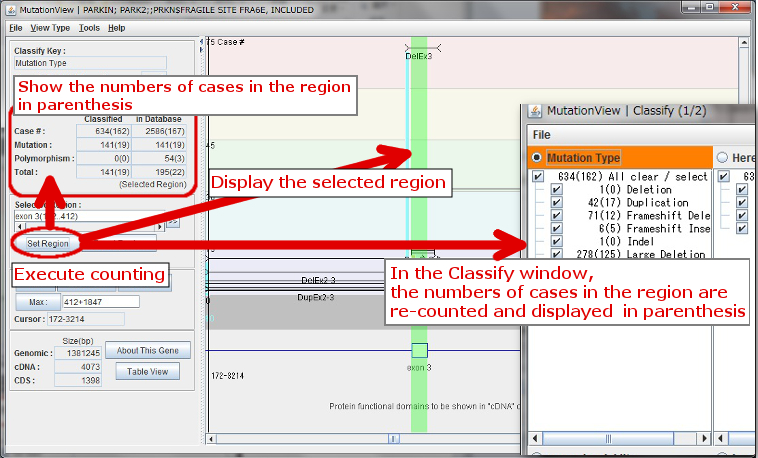This screenshot has width=758, height=458.
Task: Click the Java icon in MutationView title bar
Action: pyautogui.click(x=9, y=9)
